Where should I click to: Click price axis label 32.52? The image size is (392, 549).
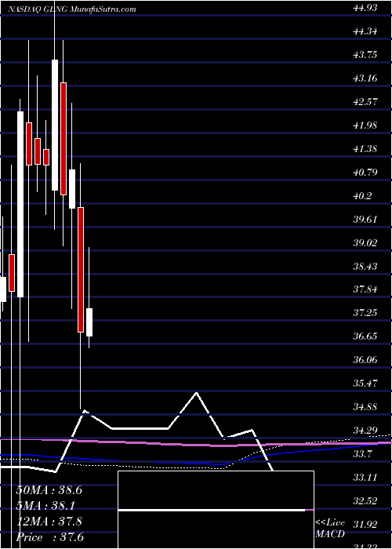[x=365, y=501]
